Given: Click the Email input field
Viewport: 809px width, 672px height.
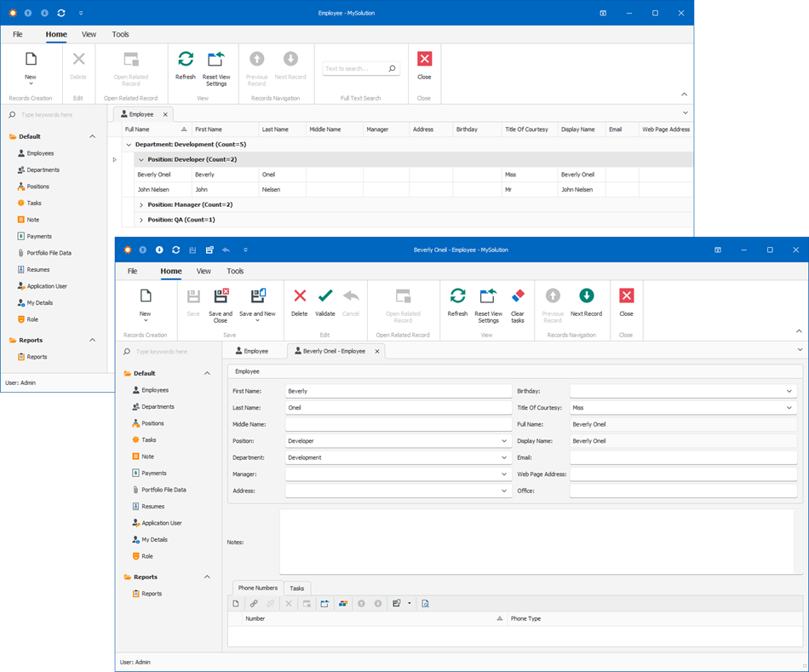Looking at the screenshot, I should pyautogui.click(x=684, y=457).
